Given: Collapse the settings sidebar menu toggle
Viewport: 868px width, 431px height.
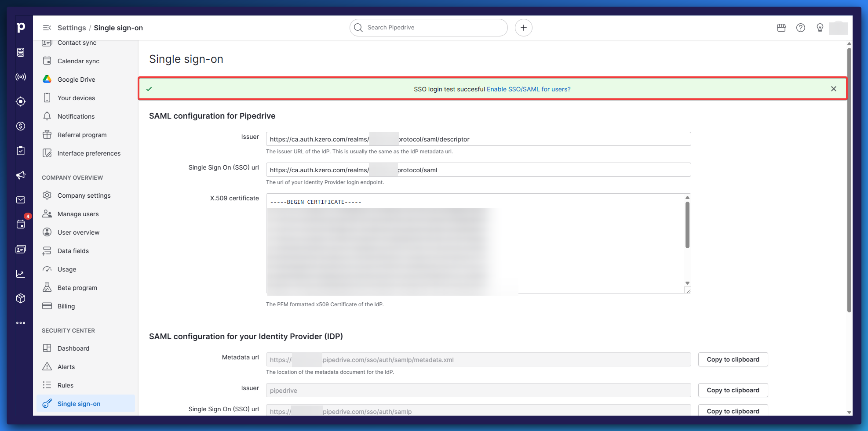Looking at the screenshot, I should tap(47, 28).
